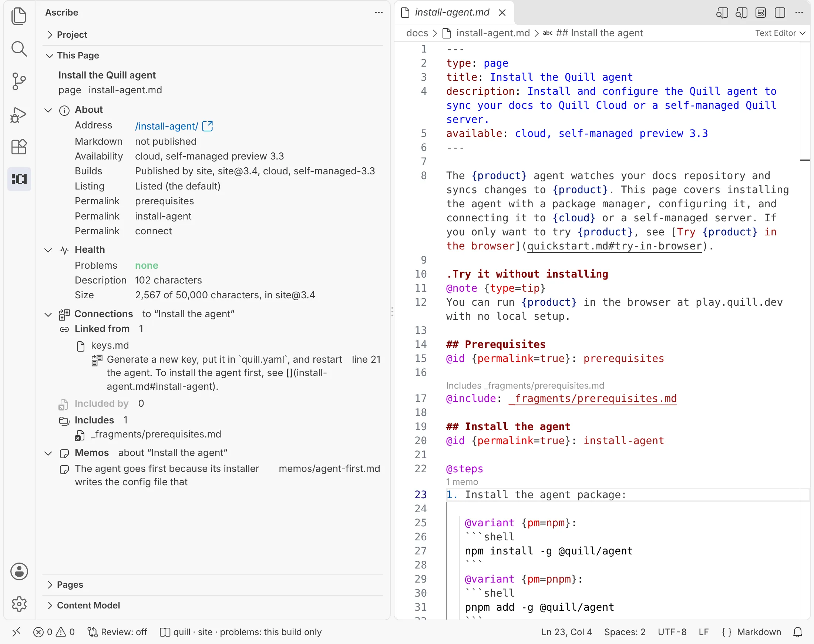The height and width of the screenshot is (644, 814).
Task: Click the first preview icon in editor toolbar
Action: [x=722, y=13]
